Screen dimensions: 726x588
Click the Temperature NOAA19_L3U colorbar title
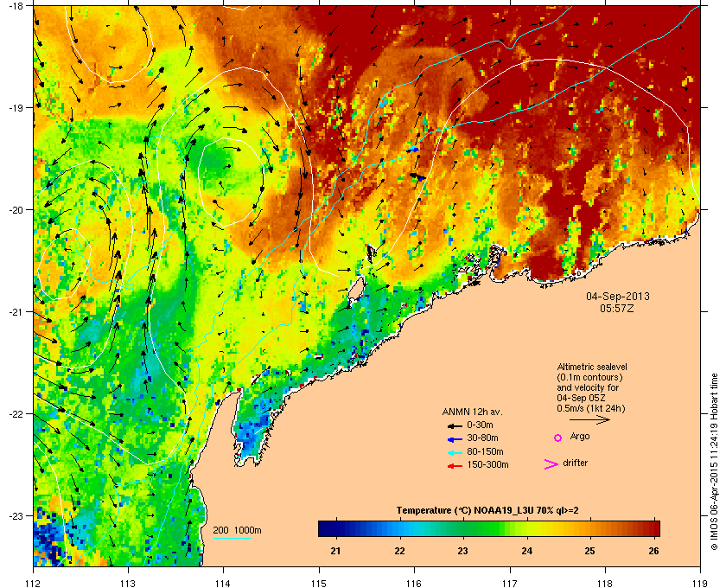coord(487,511)
